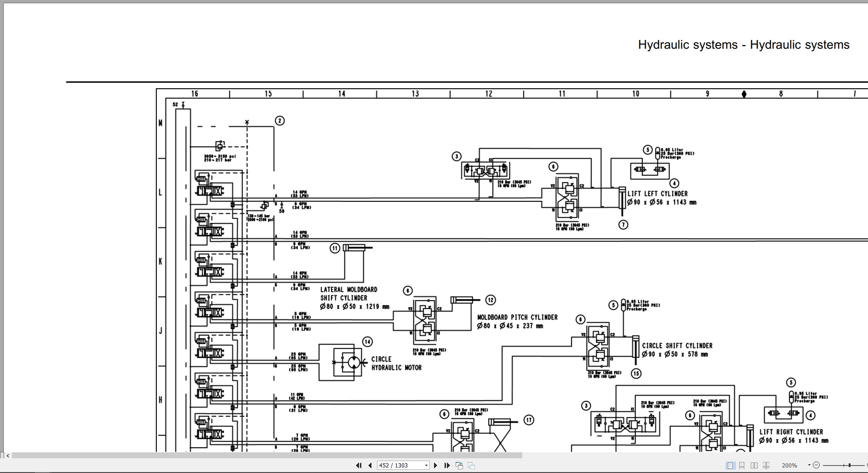The width and height of the screenshot is (868, 473).
Task: Select single page view layout
Action: pyautogui.click(x=730, y=465)
